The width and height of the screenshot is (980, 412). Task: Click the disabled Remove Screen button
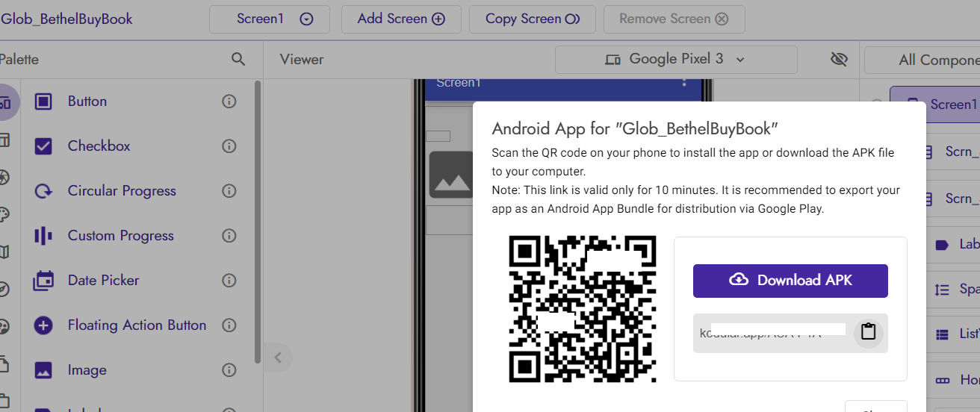[x=674, y=19]
